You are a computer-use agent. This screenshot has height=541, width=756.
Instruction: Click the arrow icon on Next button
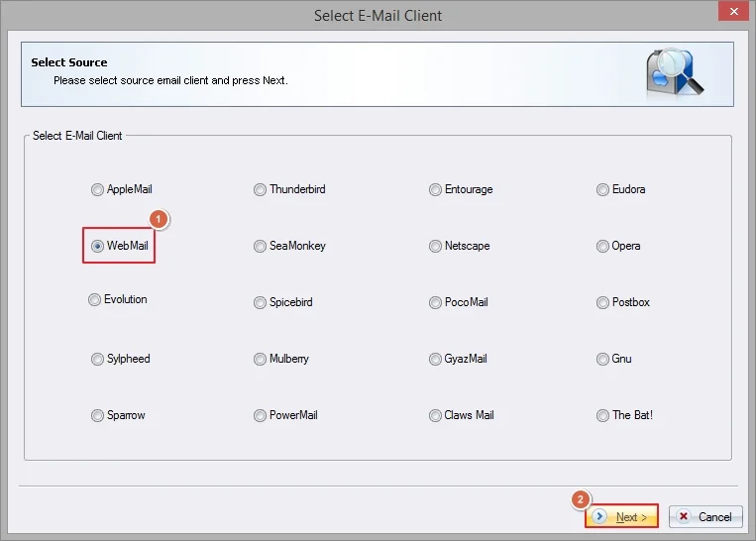point(599,516)
